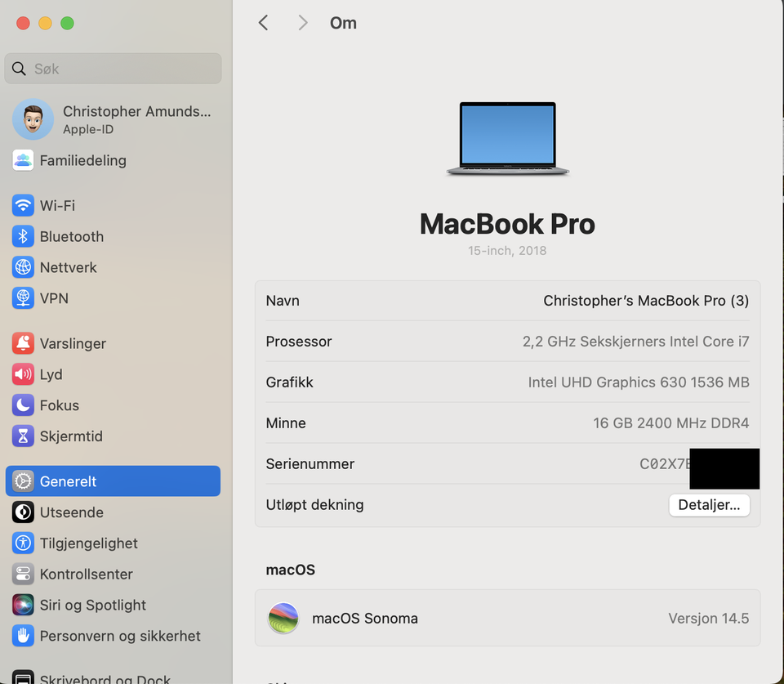The width and height of the screenshot is (784, 684).
Task: Click the macOS section heading
Action: point(291,570)
